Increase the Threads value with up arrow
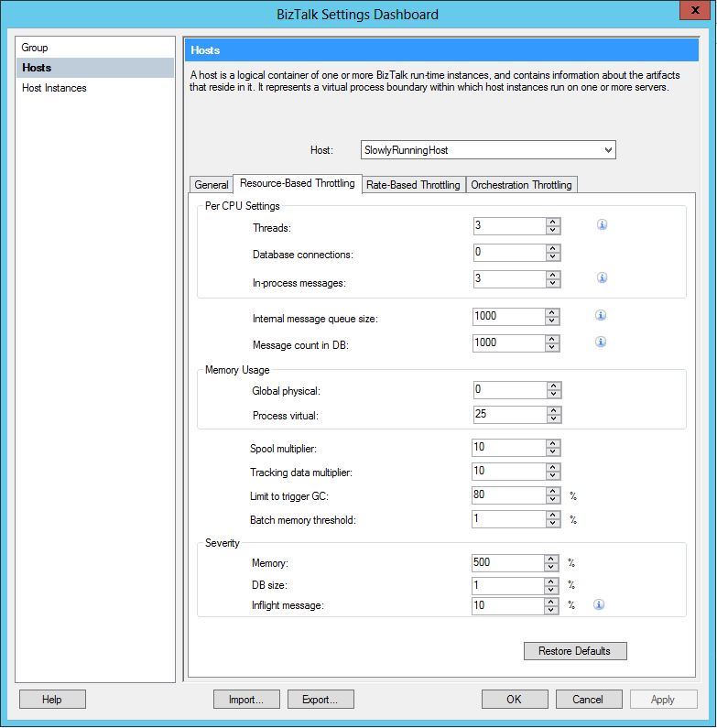This screenshot has height=728, width=717. pyautogui.click(x=552, y=222)
